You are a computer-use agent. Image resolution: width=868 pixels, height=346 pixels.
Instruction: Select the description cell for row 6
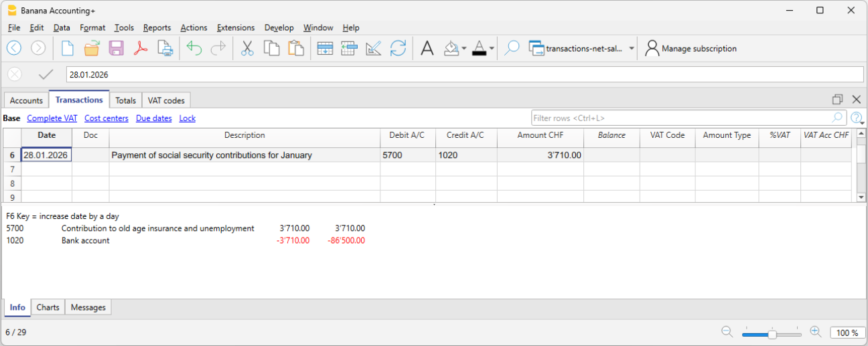click(x=244, y=155)
